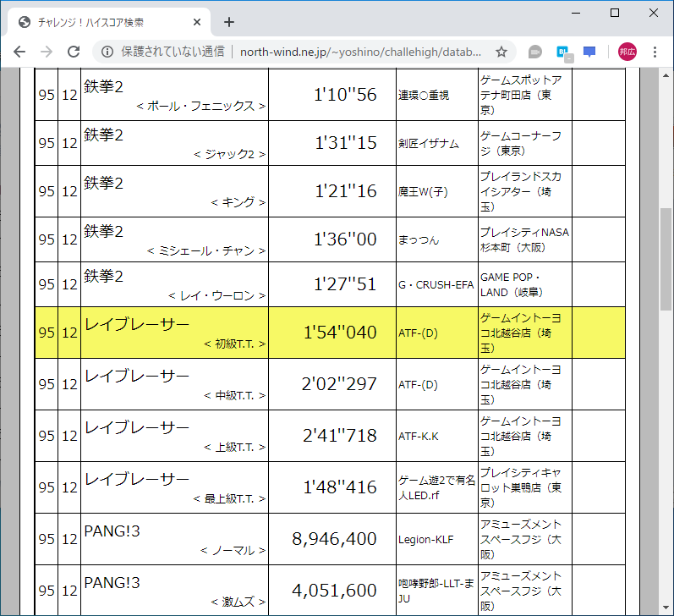This screenshot has width=674, height=616.
Task: Click the 激ムズ mode label
Action: tap(238, 602)
